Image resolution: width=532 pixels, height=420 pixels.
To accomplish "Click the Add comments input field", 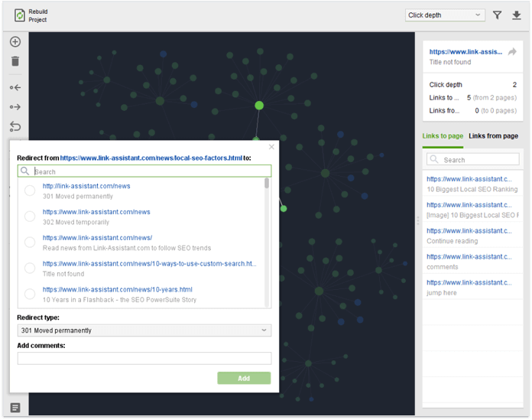I will (144, 358).
